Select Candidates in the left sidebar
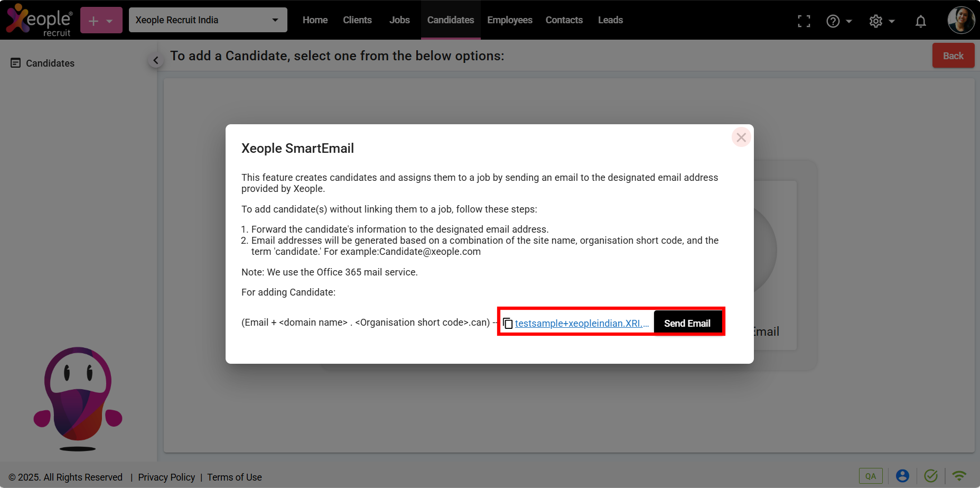The height and width of the screenshot is (488, 980). [50, 63]
